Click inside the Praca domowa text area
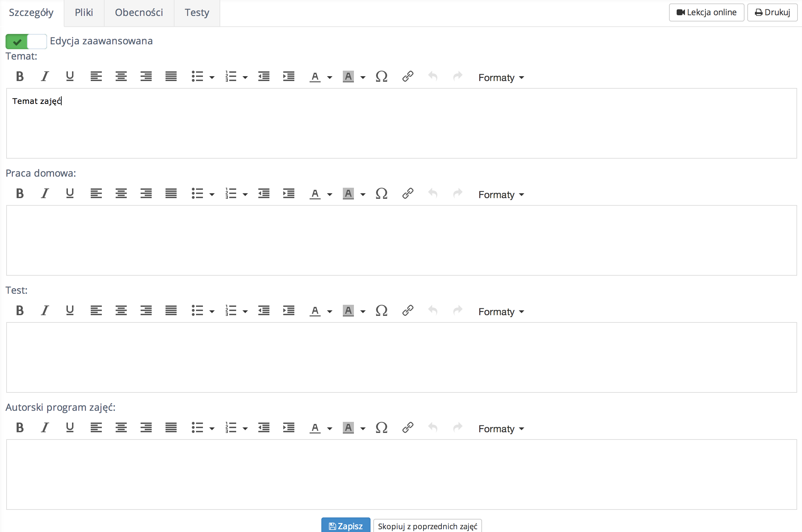802x532 pixels. click(401, 240)
